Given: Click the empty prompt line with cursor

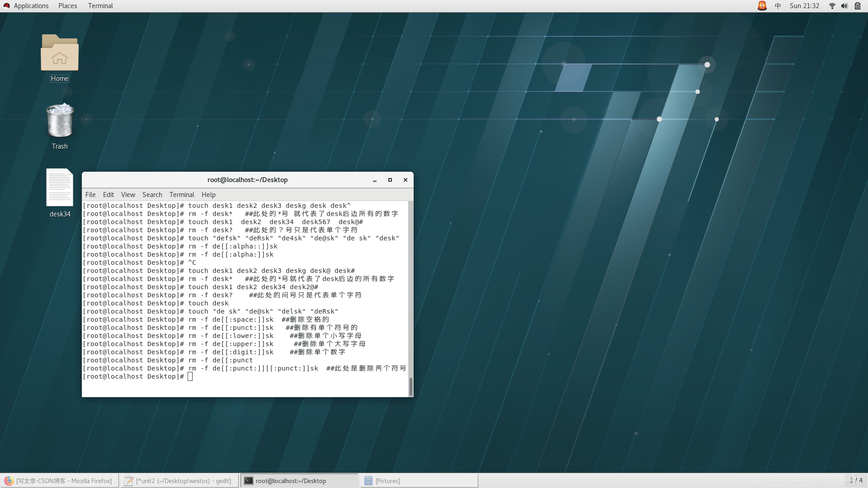Looking at the screenshot, I should [x=138, y=376].
